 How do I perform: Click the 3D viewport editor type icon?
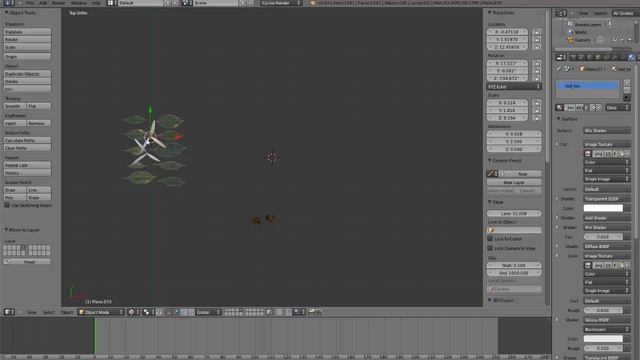(x=9, y=312)
